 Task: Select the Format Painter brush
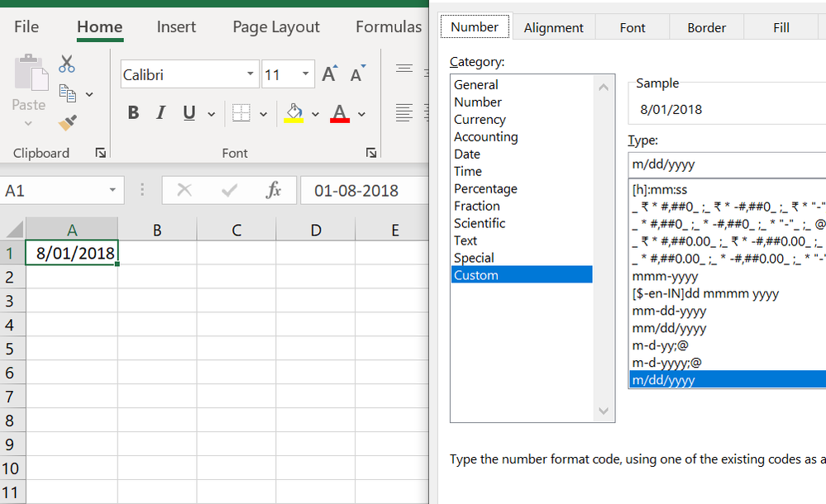pyautogui.click(x=68, y=122)
